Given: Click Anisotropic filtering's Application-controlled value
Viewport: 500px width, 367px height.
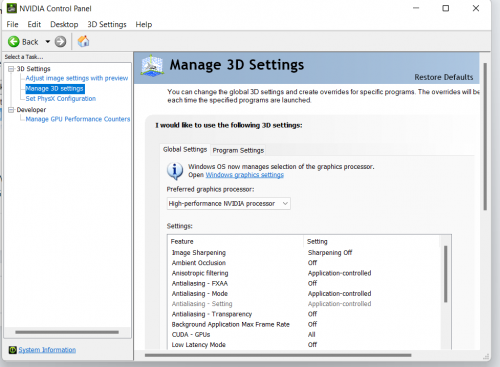Looking at the screenshot, I should (339, 273).
